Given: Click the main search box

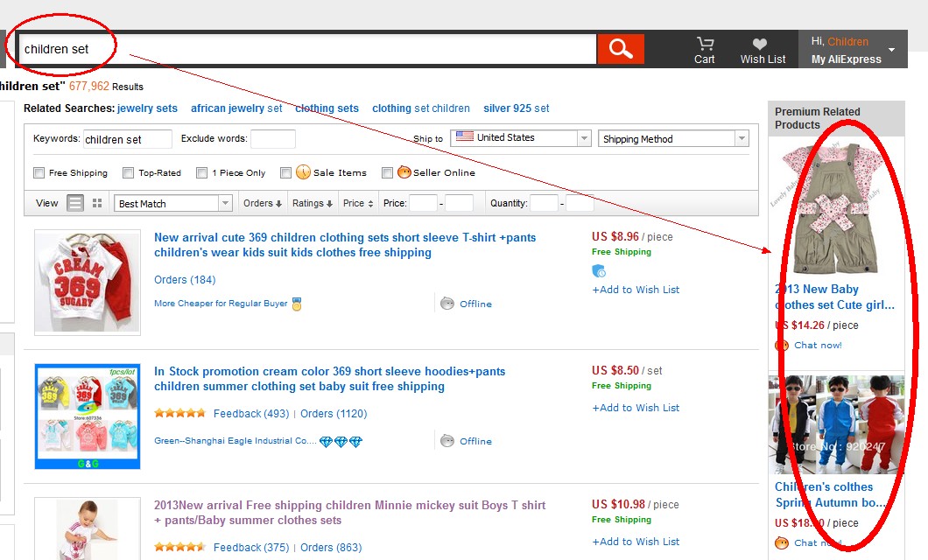Looking at the screenshot, I should (x=308, y=49).
